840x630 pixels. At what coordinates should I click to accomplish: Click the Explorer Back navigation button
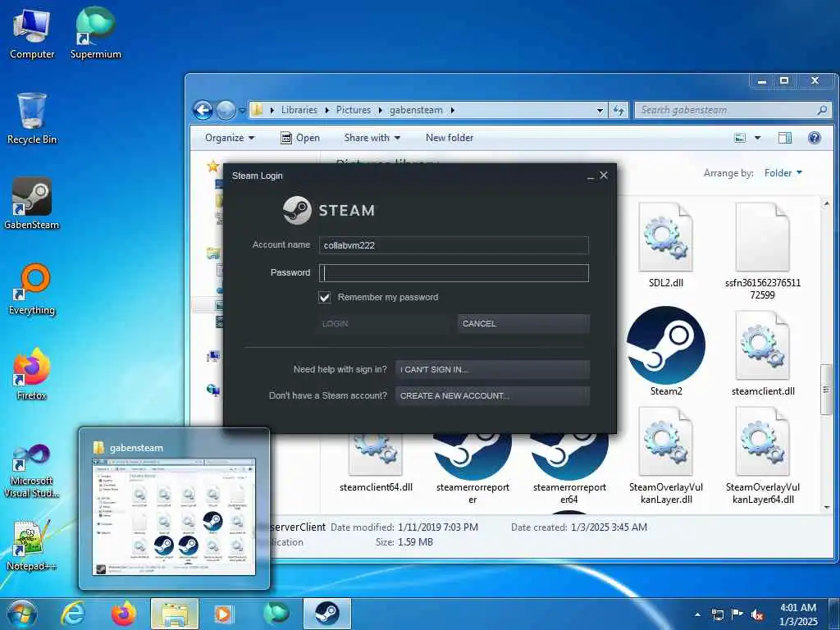click(203, 111)
